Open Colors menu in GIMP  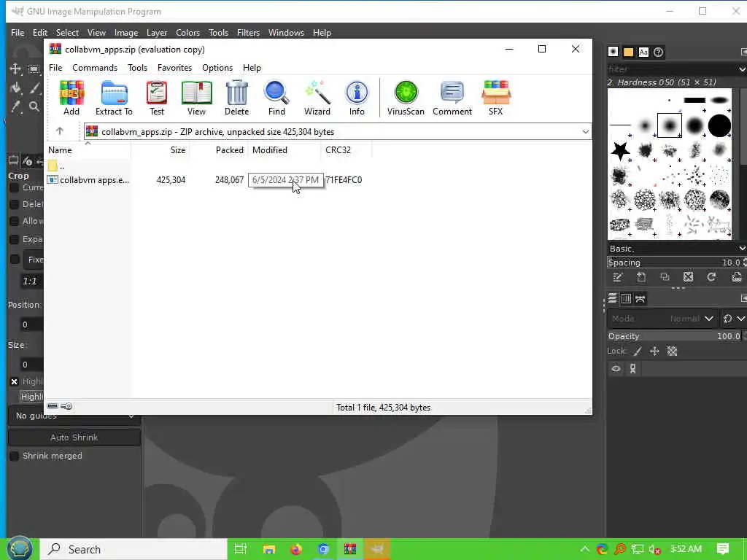point(187,32)
